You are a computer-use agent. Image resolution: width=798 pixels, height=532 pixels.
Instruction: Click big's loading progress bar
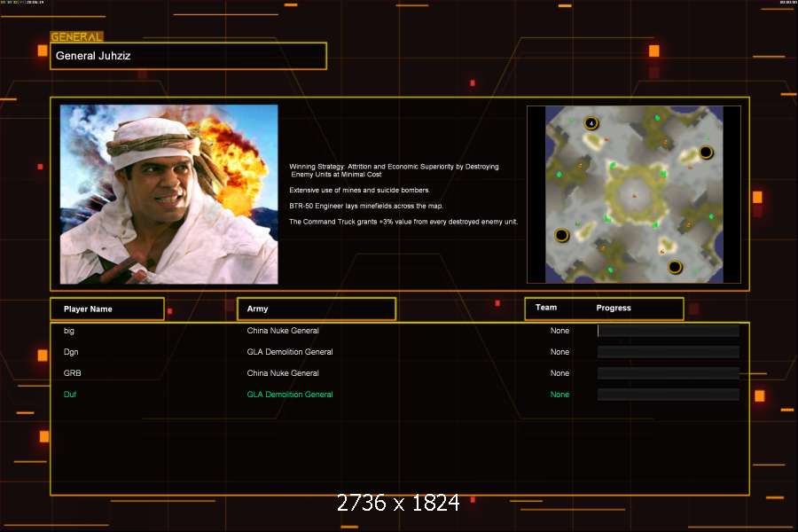[x=668, y=331]
